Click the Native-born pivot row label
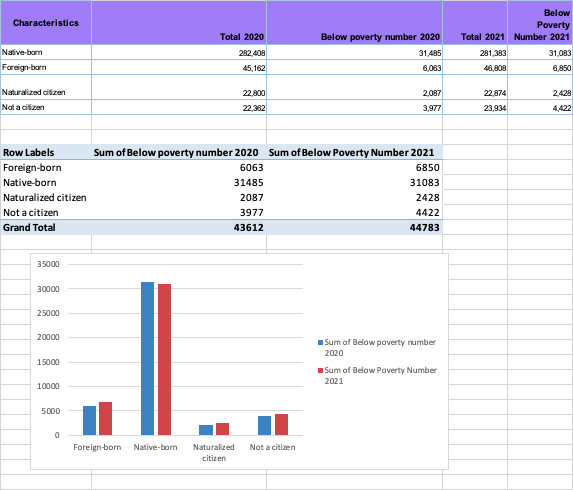Image resolution: width=573 pixels, height=490 pixels. [x=46, y=182]
